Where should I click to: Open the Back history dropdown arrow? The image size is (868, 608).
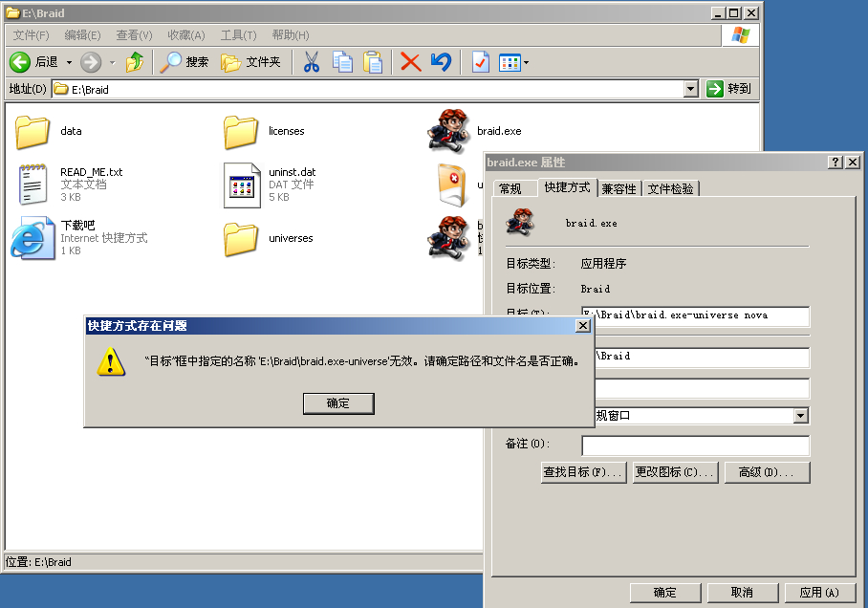click(69, 62)
